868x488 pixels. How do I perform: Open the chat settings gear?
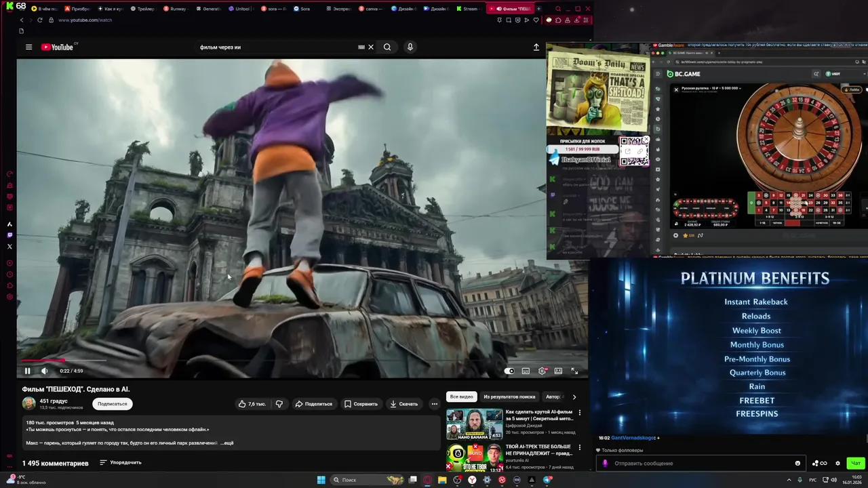point(837,464)
